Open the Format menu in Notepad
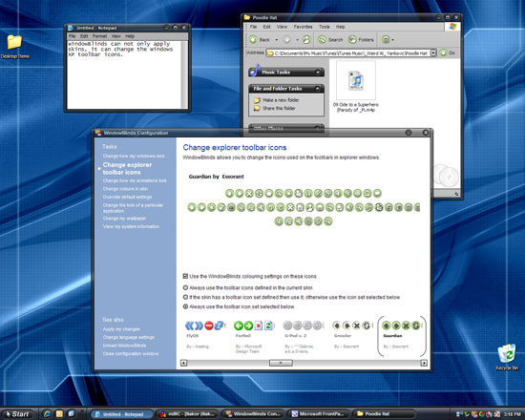The image size is (525, 420). (x=99, y=36)
